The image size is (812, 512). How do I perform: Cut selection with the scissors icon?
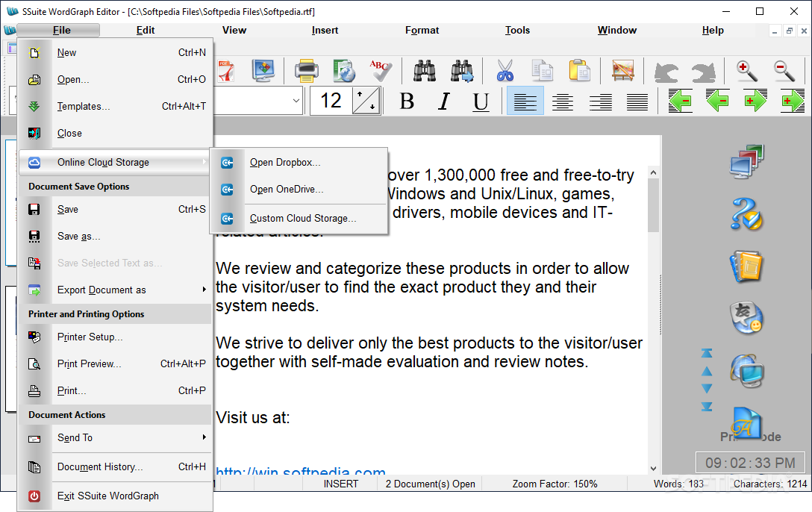tap(505, 71)
